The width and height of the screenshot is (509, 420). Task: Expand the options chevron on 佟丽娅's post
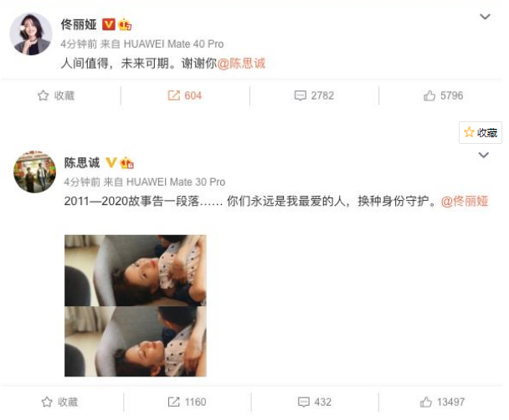(x=485, y=17)
